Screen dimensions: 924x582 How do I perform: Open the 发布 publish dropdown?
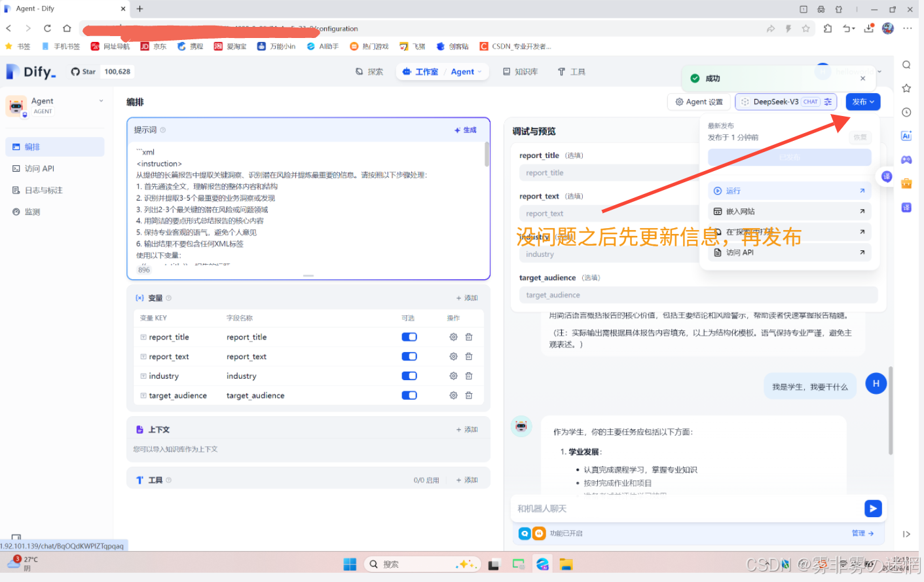click(x=863, y=102)
